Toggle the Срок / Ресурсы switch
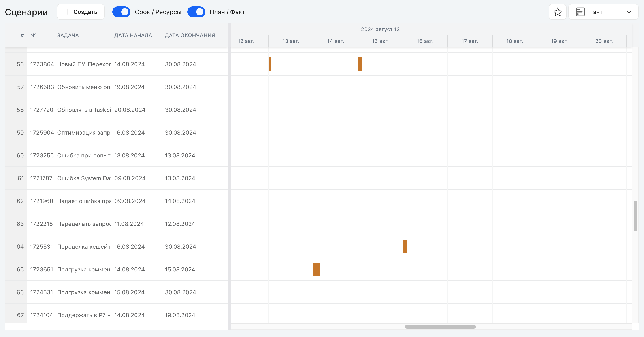The width and height of the screenshot is (644, 337). tap(121, 12)
